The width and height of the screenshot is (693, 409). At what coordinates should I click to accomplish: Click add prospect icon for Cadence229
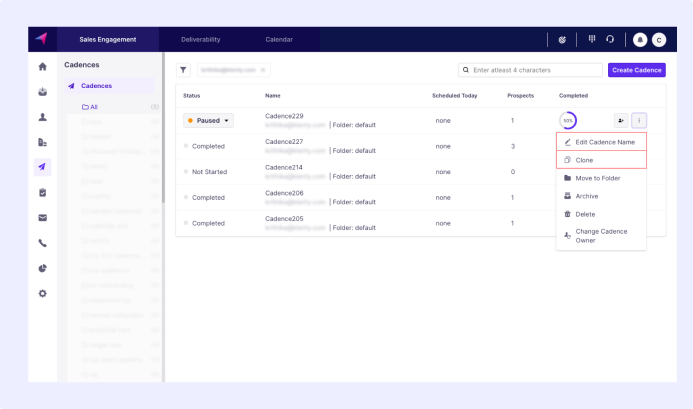pyautogui.click(x=621, y=121)
